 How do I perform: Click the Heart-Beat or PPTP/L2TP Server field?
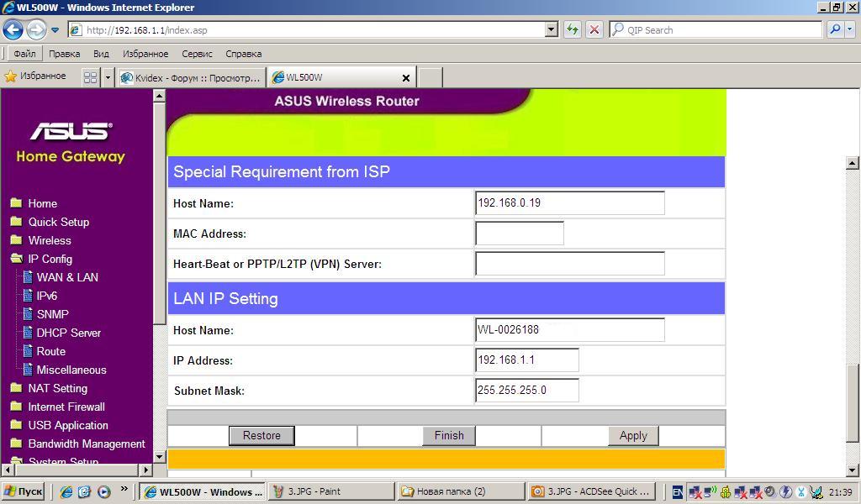pos(570,263)
